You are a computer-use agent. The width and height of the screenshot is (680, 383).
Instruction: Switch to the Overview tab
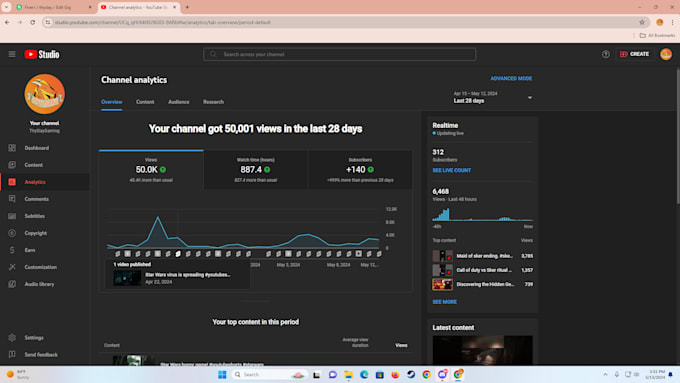(111, 102)
